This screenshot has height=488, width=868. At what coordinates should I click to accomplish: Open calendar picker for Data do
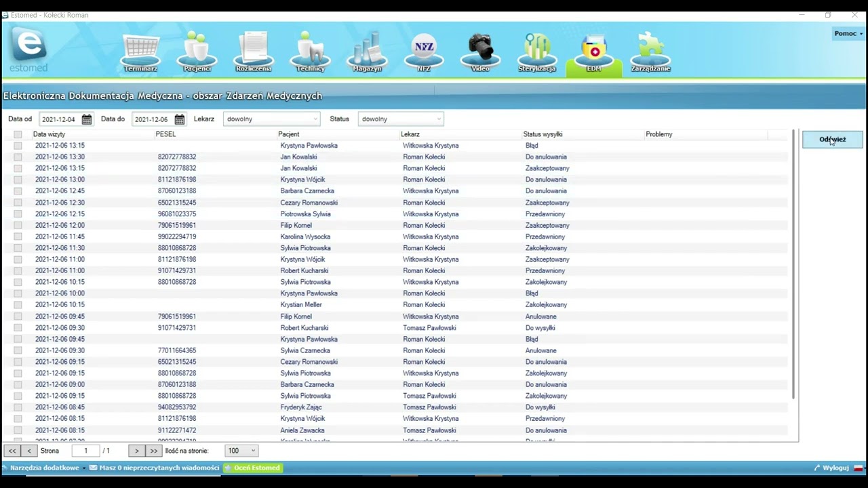point(180,119)
